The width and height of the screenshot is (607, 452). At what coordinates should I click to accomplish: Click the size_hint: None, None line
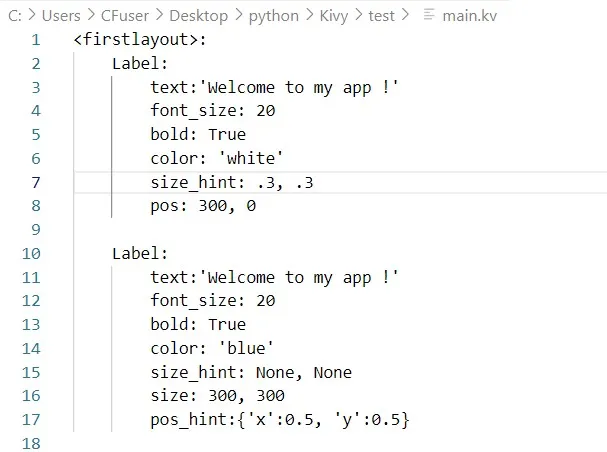(251, 372)
